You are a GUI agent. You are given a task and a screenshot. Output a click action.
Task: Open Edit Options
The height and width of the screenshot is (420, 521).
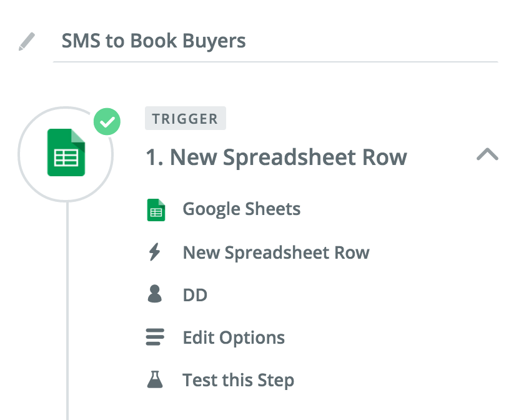pyautogui.click(x=234, y=337)
